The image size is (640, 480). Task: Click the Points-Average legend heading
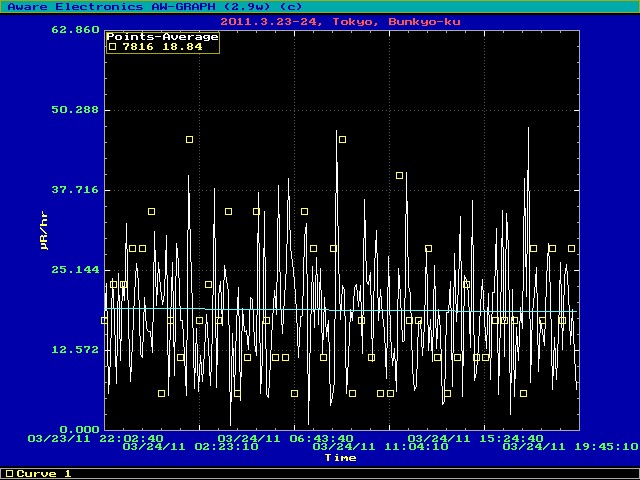(x=162, y=36)
